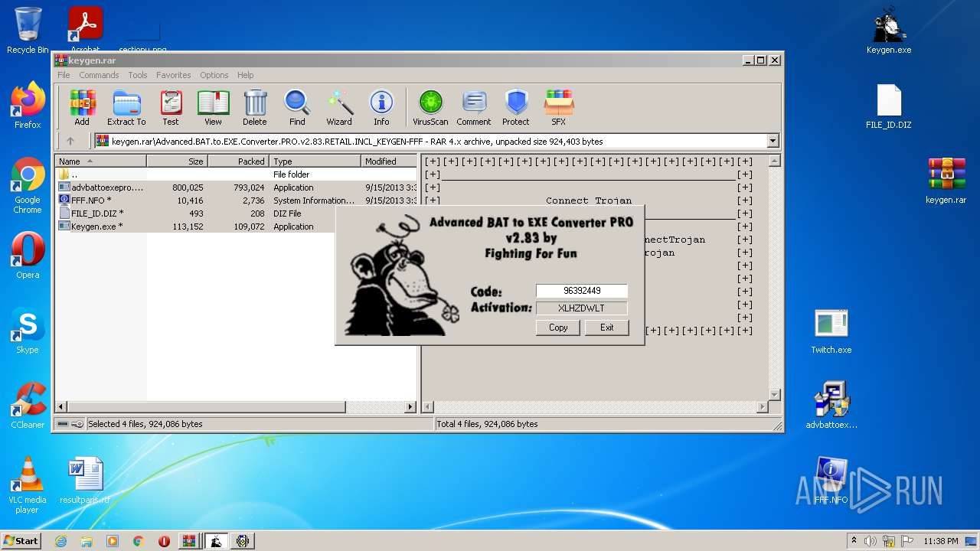This screenshot has width=980, height=551.
Task: Select the parent folder '..' row
Action: (237, 174)
